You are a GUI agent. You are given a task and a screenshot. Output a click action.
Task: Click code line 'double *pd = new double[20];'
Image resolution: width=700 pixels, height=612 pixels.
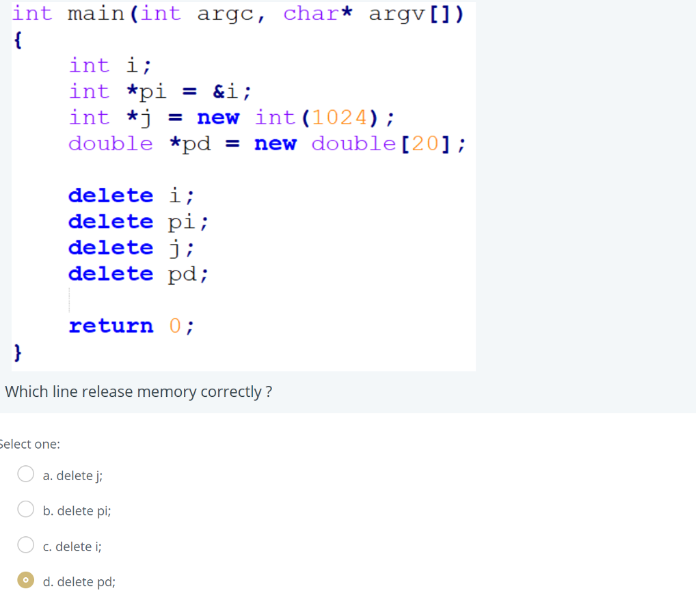pyautogui.click(x=267, y=143)
